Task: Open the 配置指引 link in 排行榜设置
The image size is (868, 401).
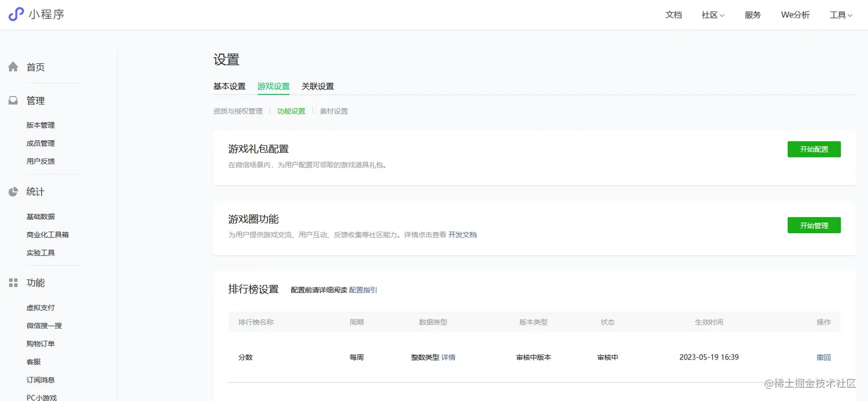Action: 362,290
